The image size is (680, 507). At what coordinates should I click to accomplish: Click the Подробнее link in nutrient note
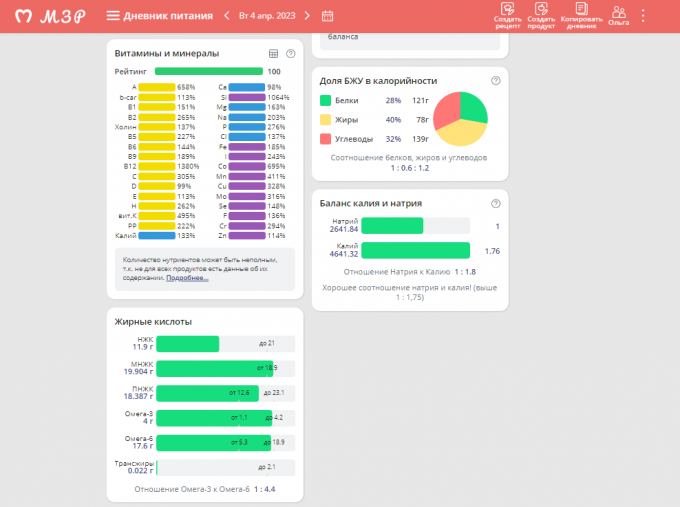pyautogui.click(x=187, y=277)
